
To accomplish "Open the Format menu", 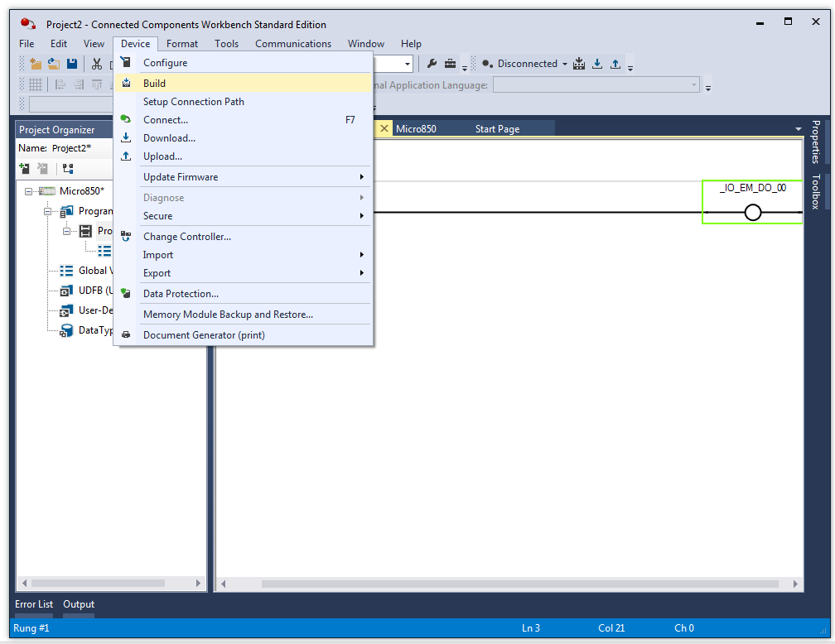I will coord(182,44).
